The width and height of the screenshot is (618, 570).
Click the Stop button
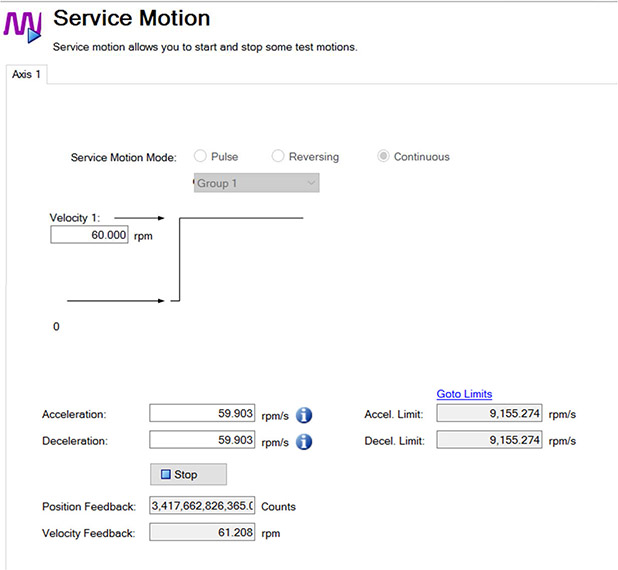188,474
